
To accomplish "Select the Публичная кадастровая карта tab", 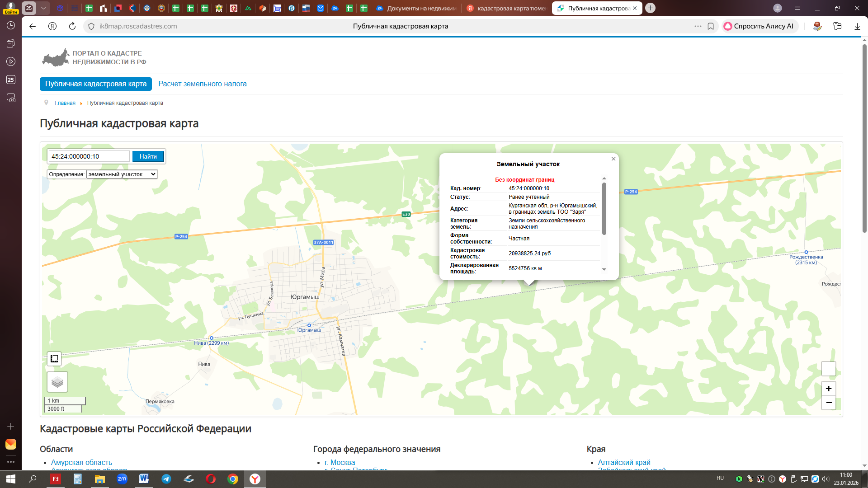I will pyautogui.click(x=96, y=84).
